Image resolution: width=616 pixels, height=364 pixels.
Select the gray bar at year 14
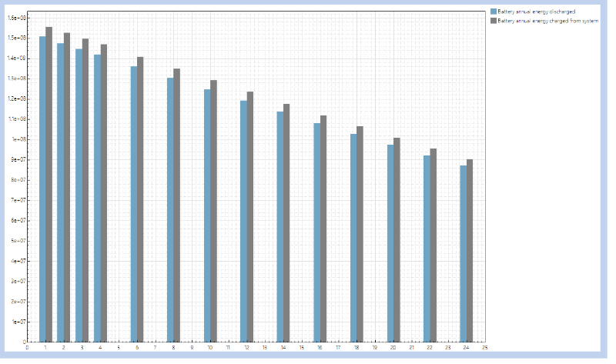(286, 222)
